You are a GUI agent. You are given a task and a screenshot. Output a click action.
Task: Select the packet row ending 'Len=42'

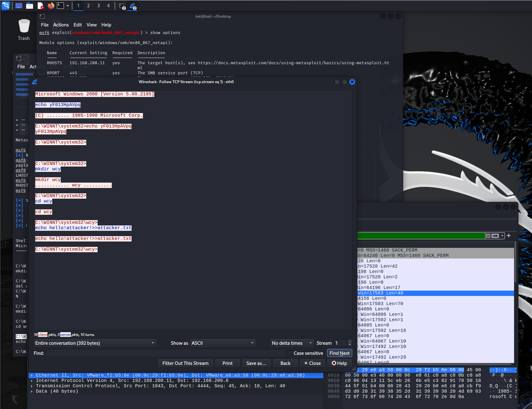436,266
